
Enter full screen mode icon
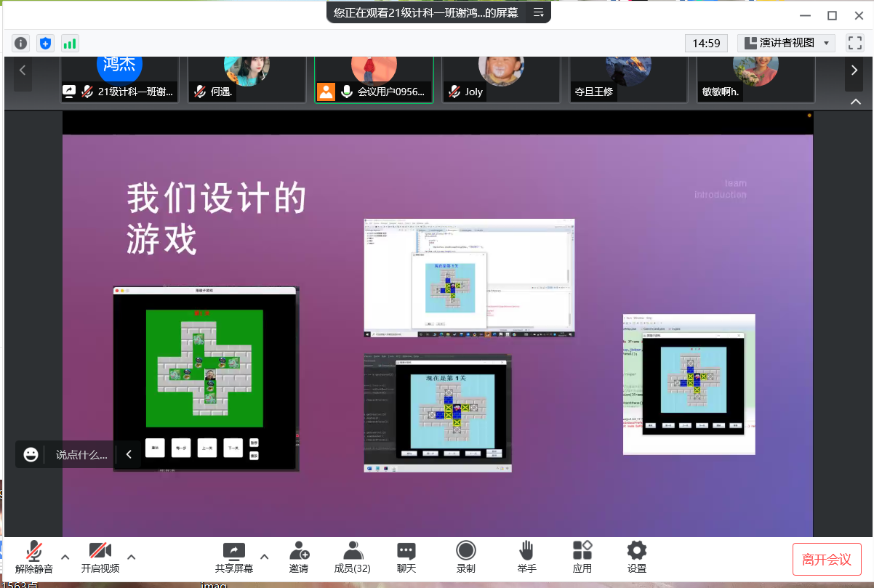[x=854, y=43]
